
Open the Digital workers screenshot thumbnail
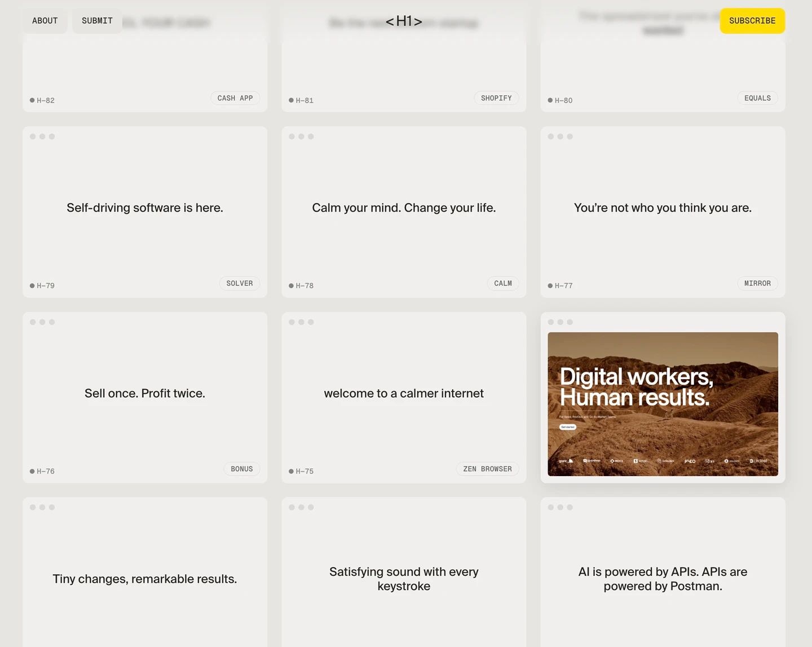point(663,404)
